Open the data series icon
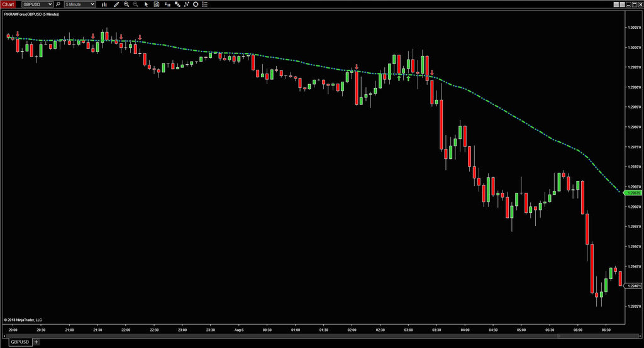Image resolution: width=644 pixels, height=348 pixels. point(177,4)
